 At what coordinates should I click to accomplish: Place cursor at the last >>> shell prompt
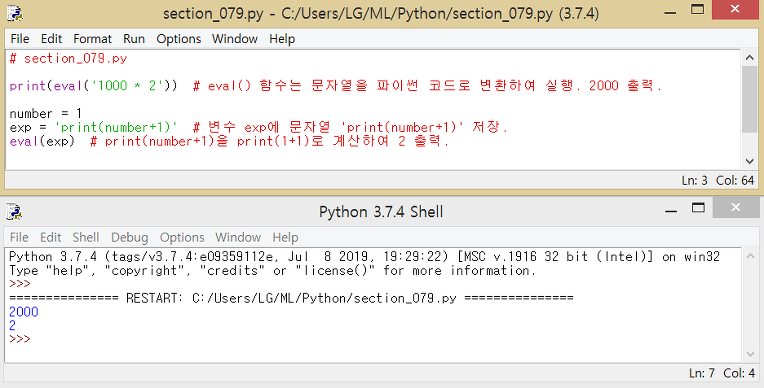coord(20,339)
